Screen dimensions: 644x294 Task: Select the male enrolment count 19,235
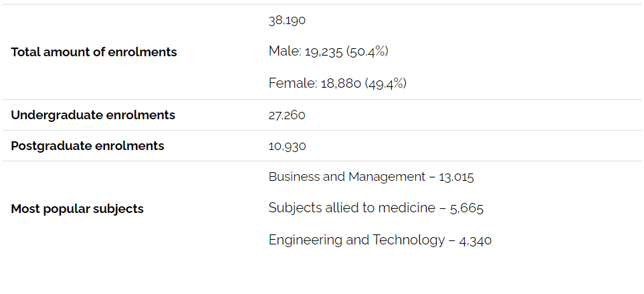325,52
